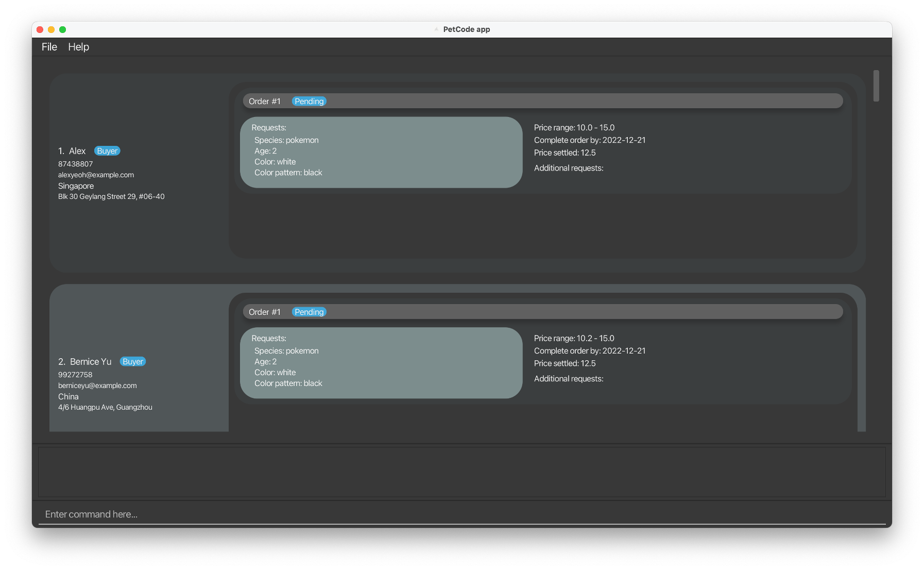Click the China country text
The width and height of the screenshot is (924, 570).
click(68, 397)
